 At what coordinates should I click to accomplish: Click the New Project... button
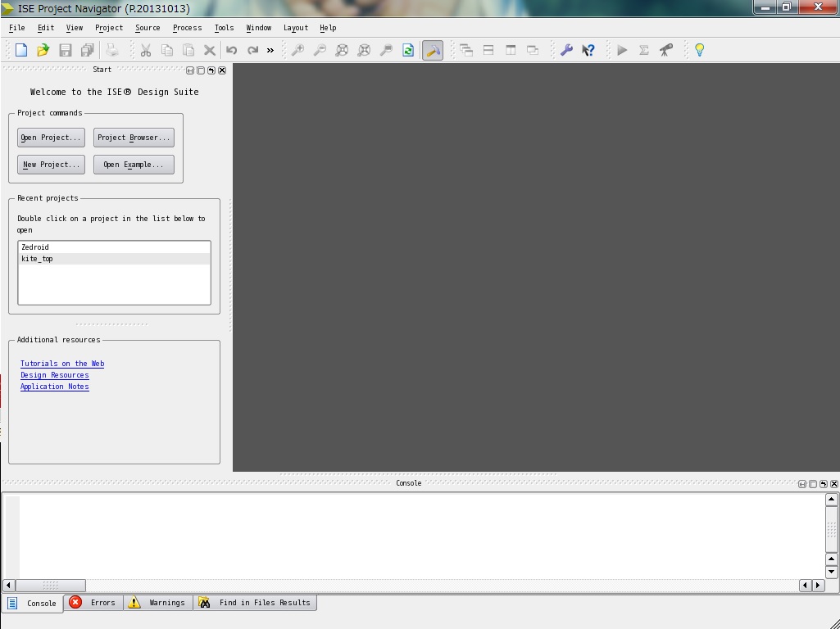(x=51, y=165)
